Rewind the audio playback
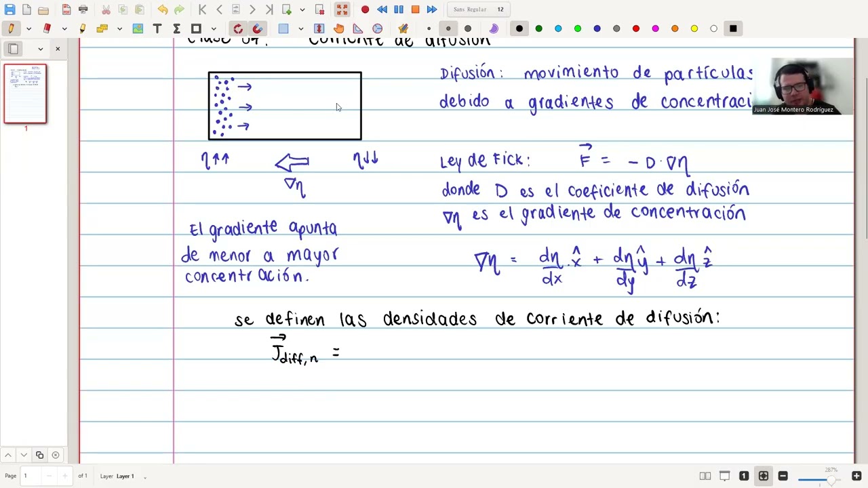The height and width of the screenshot is (488, 868). point(382,9)
